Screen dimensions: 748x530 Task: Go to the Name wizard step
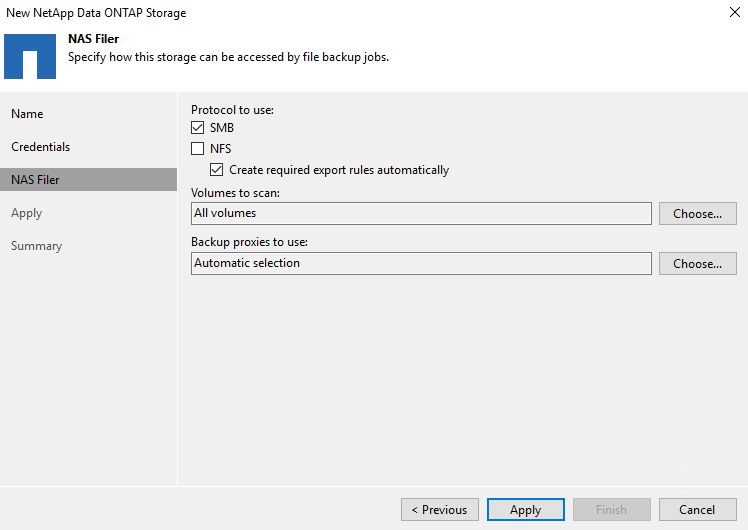pyautogui.click(x=27, y=114)
